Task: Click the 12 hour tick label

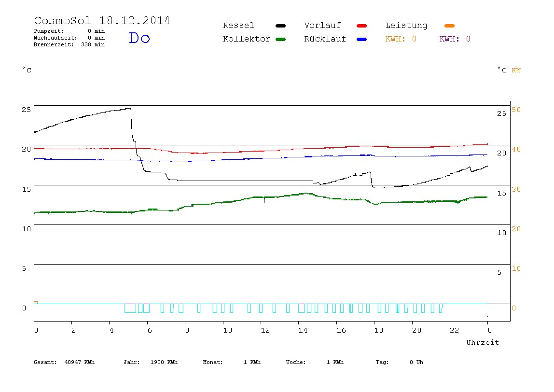Action: 265,330
